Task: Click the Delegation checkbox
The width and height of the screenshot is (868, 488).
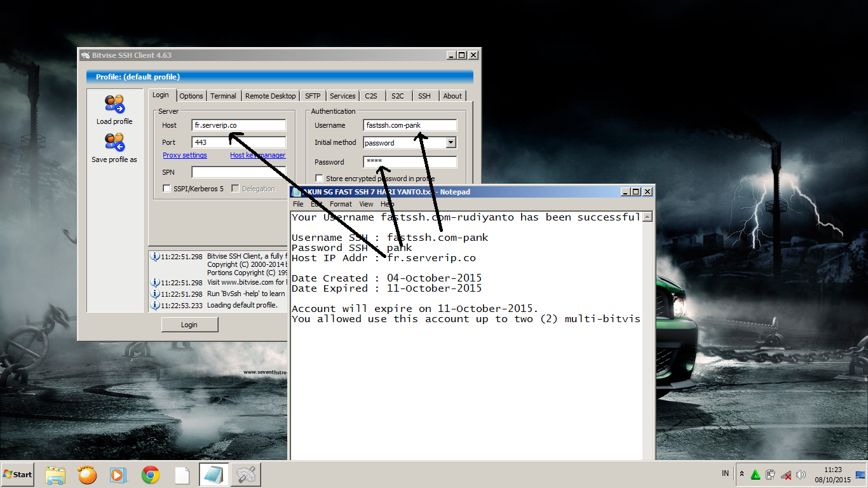Action: 235,189
